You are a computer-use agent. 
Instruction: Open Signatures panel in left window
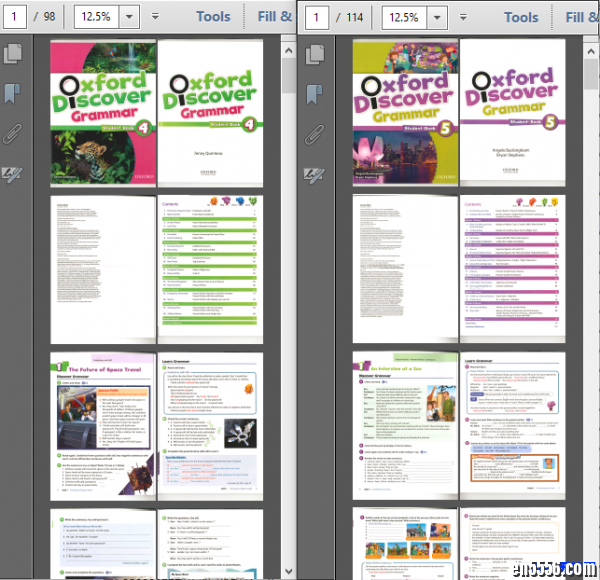click(12, 174)
